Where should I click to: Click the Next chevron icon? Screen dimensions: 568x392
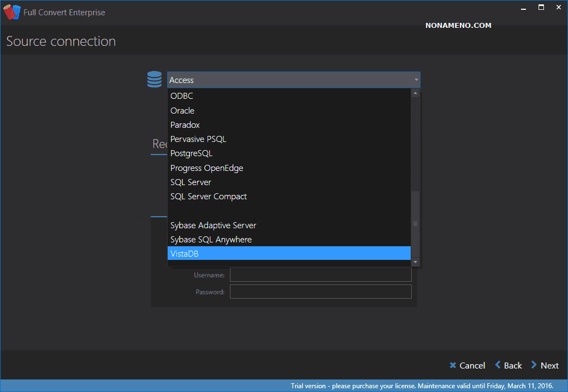coord(534,365)
